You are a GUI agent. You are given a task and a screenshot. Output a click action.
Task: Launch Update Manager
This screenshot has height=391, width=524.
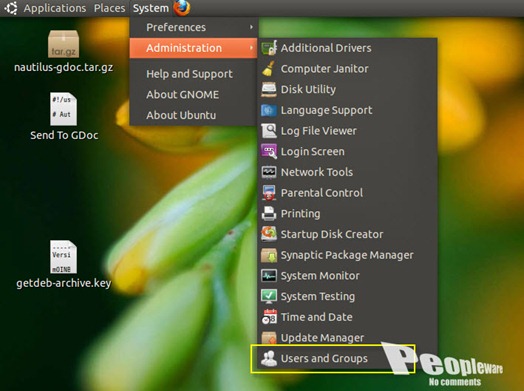click(348, 338)
